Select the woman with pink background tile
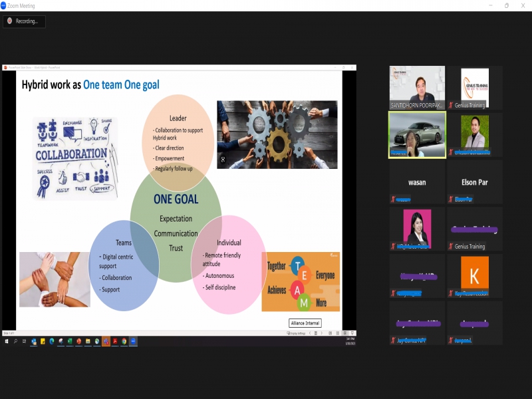The width and height of the screenshot is (532, 399). [x=417, y=229]
